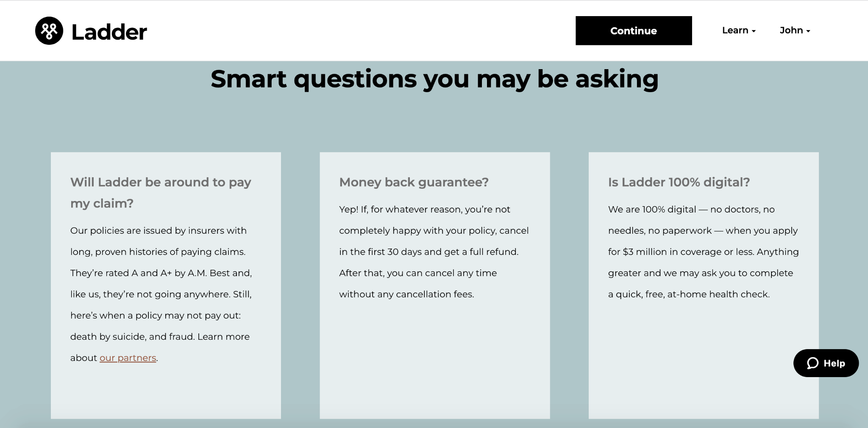The width and height of the screenshot is (868, 428).
Task: Open the John account menu
Action: click(791, 31)
